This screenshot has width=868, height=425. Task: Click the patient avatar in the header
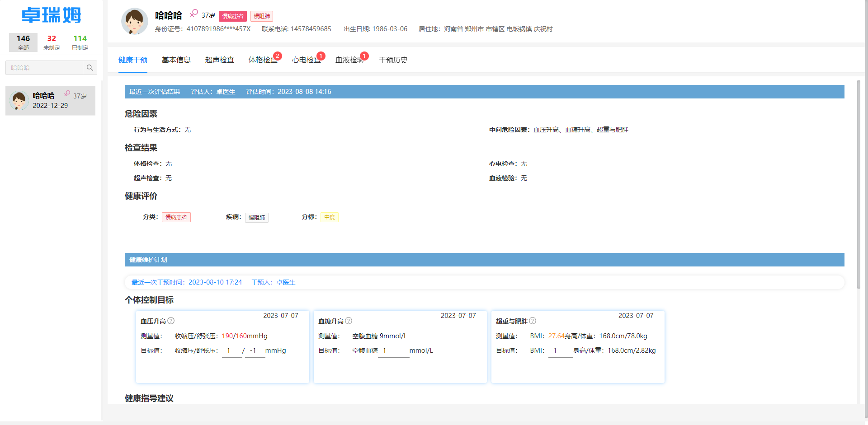134,21
